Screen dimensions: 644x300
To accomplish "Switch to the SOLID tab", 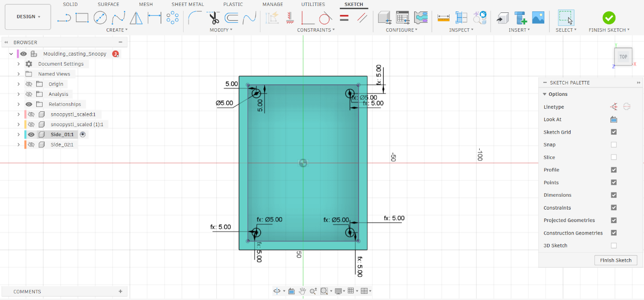I will tap(70, 4).
